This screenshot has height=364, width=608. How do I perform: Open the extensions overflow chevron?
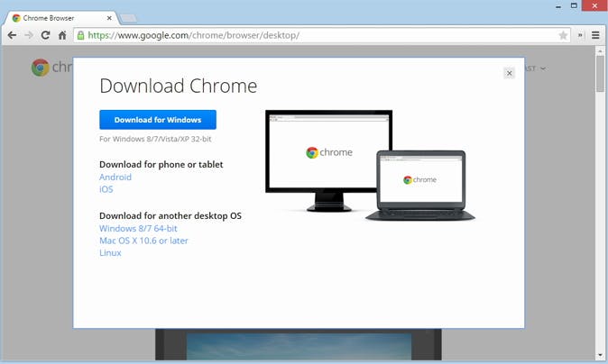[580, 35]
